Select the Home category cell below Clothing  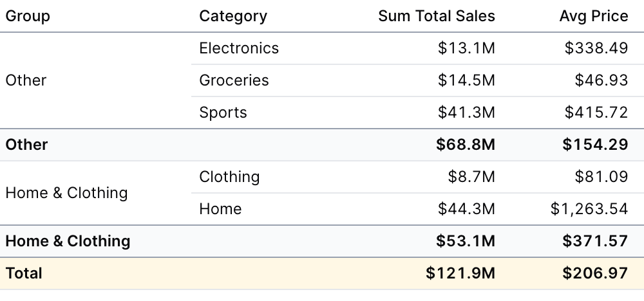coord(220,209)
